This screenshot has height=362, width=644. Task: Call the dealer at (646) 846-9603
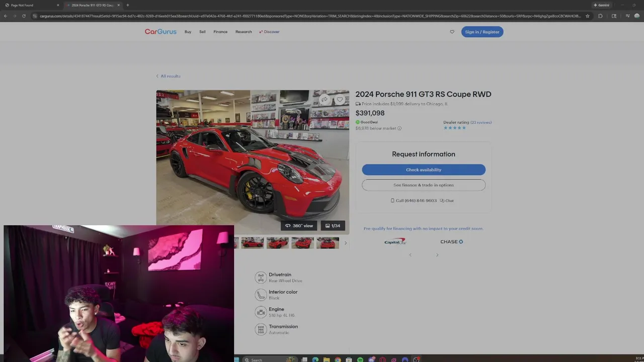414,201
